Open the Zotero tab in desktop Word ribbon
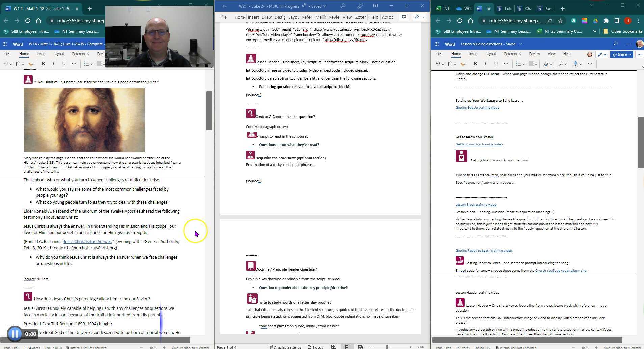This screenshot has height=349, width=644. click(360, 17)
